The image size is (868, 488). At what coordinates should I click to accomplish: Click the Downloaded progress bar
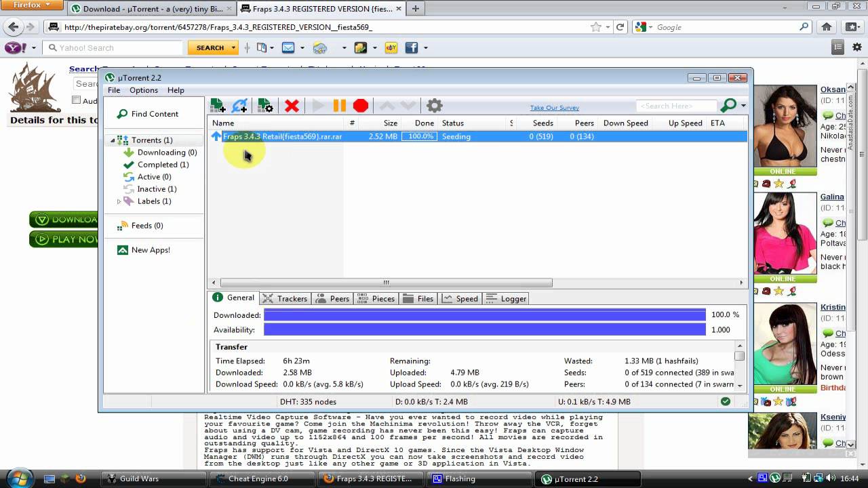tap(485, 315)
